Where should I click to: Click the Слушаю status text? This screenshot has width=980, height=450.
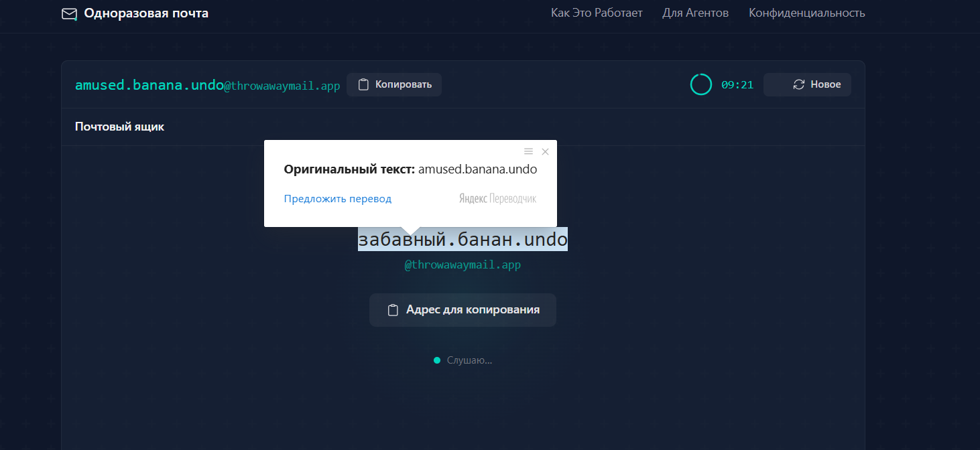469,360
